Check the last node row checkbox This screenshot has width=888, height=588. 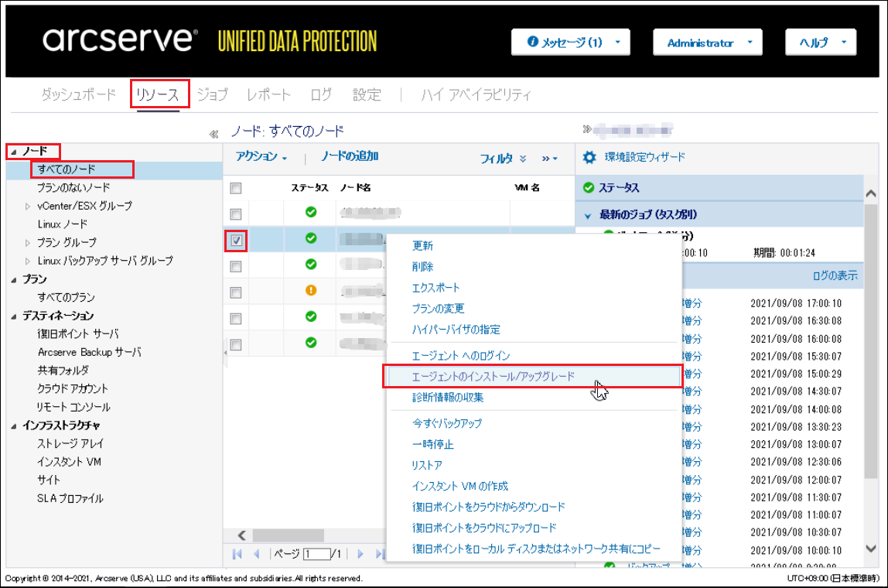pos(236,344)
